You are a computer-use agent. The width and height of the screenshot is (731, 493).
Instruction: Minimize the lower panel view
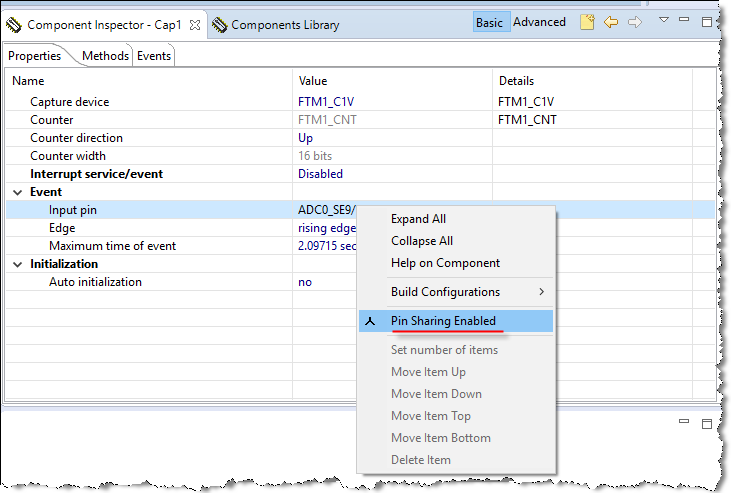pyautogui.click(x=684, y=424)
